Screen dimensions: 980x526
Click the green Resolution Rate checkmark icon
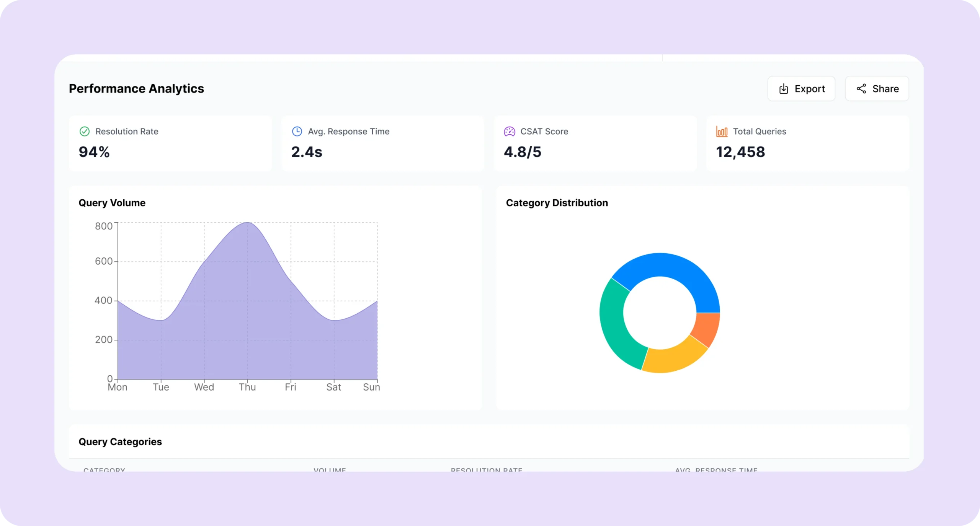pos(84,132)
